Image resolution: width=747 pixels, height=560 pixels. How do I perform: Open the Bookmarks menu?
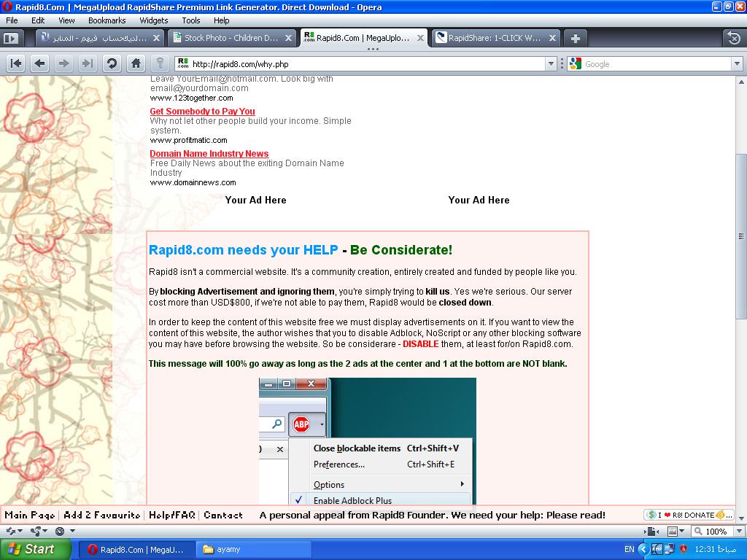[x=107, y=20]
